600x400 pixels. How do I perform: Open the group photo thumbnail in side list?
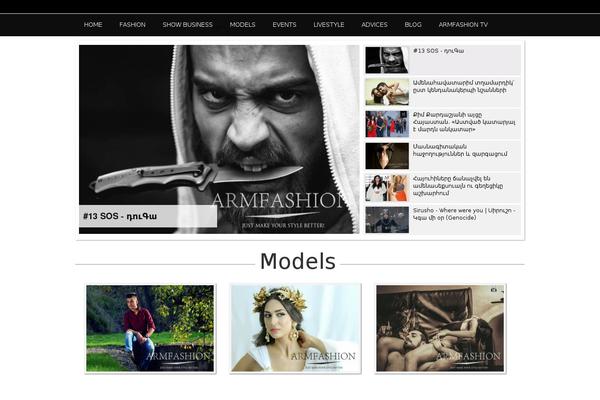click(x=387, y=124)
